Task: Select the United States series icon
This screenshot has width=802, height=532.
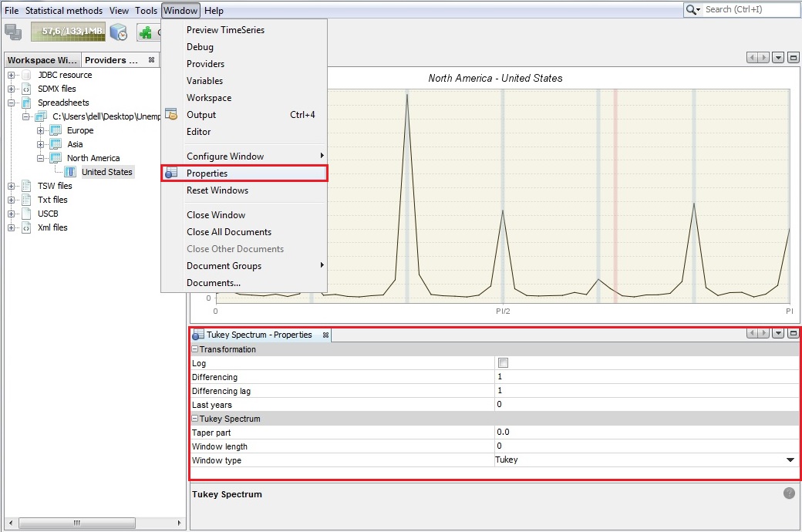Action: [x=71, y=172]
